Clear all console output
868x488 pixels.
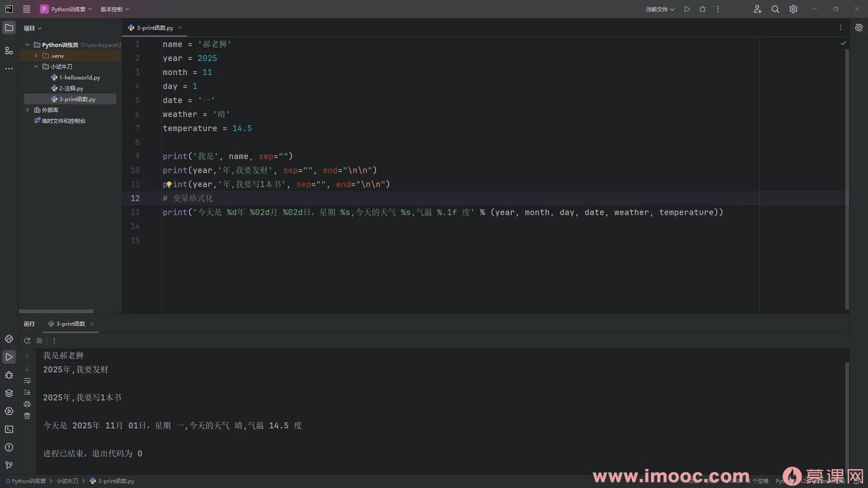[x=27, y=416]
